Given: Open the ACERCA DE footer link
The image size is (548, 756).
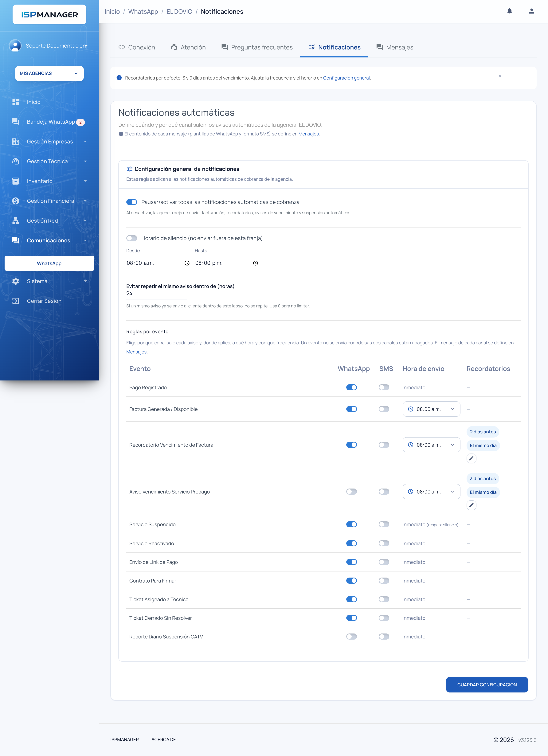Looking at the screenshot, I should pyautogui.click(x=164, y=740).
